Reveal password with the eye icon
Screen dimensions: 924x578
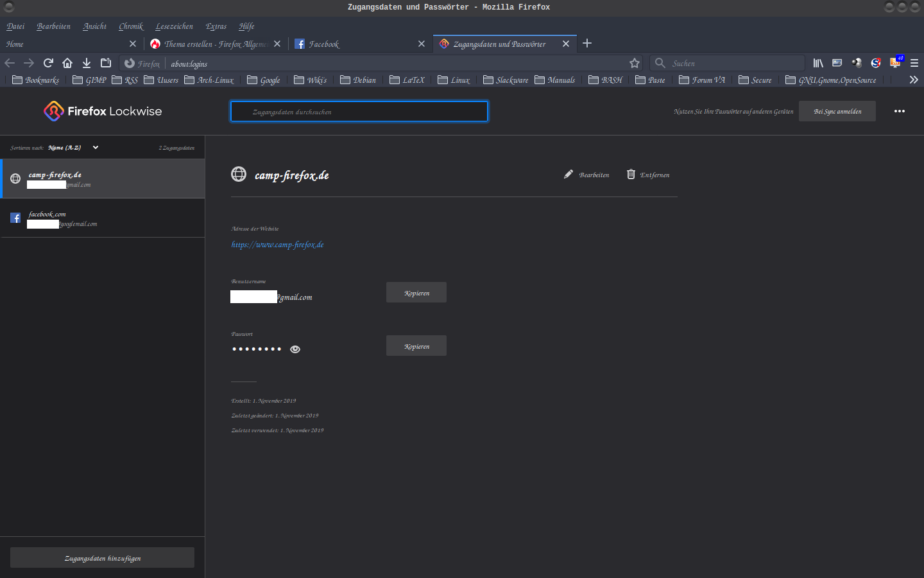pyautogui.click(x=295, y=349)
